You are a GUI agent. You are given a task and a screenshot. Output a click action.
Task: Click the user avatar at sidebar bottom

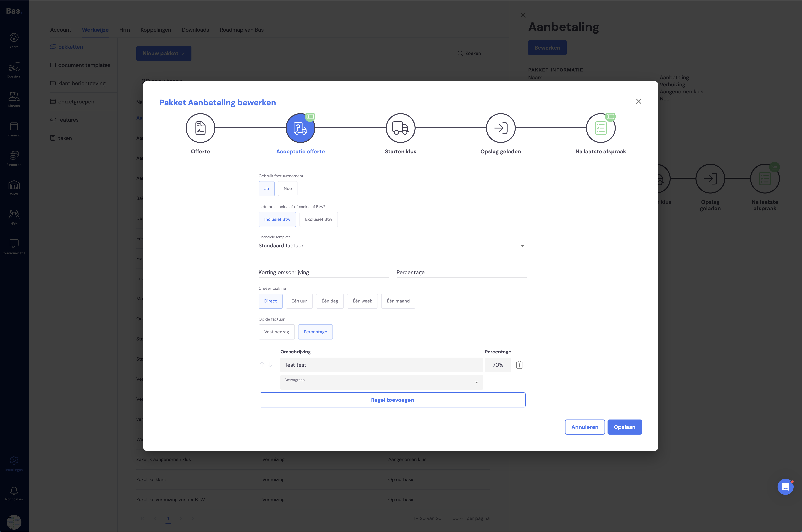coord(14,522)
